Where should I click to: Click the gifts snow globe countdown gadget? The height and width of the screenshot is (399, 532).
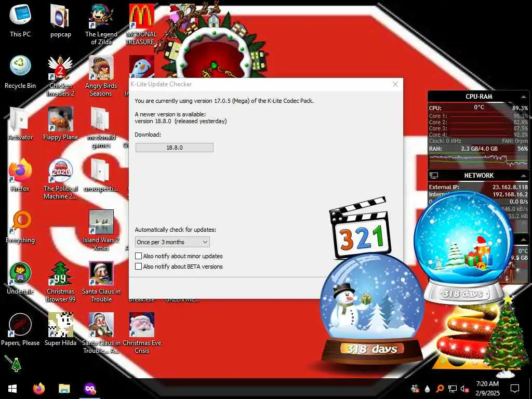[463, 248]
